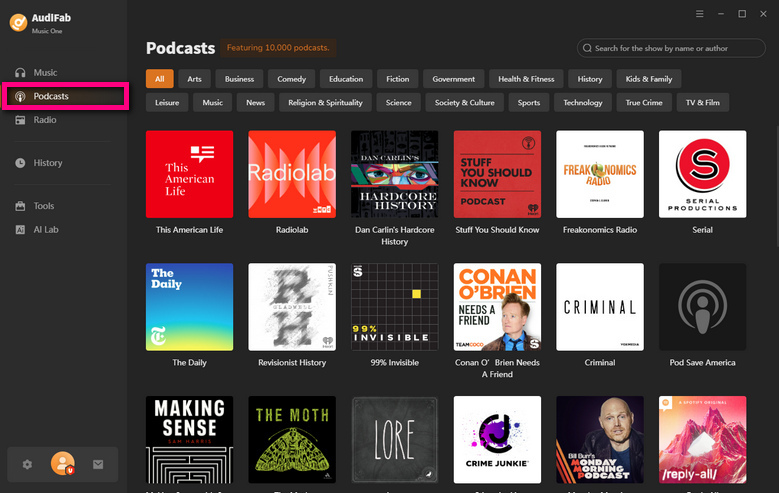Open the Music section headphones icon
The image size is (779, 493).
20,73
